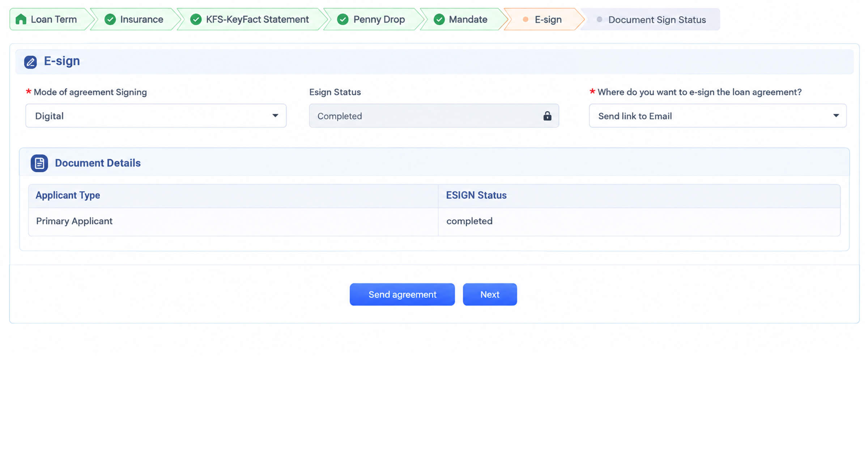Click the green checkmark on Mandate step
Viewport: 868px width, 461px height.
(439, 20)
